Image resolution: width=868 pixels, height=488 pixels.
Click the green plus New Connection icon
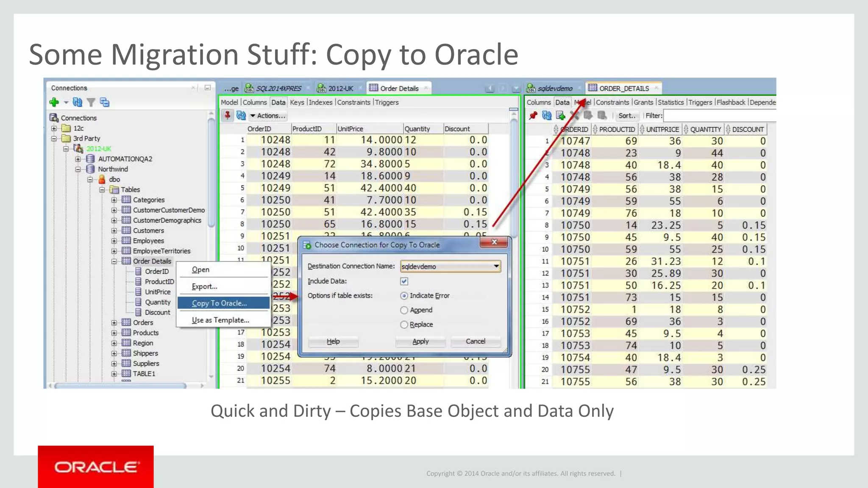tap(54, 102)
